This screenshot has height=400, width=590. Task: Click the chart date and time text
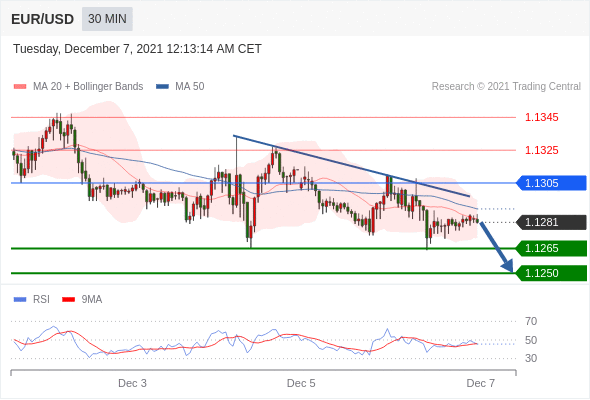tap(137, 49)
